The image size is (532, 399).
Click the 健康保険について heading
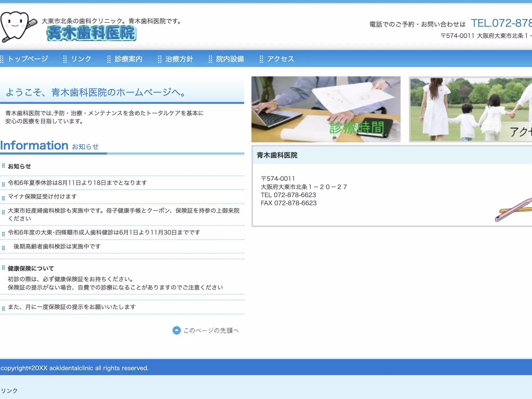(31, 268)
